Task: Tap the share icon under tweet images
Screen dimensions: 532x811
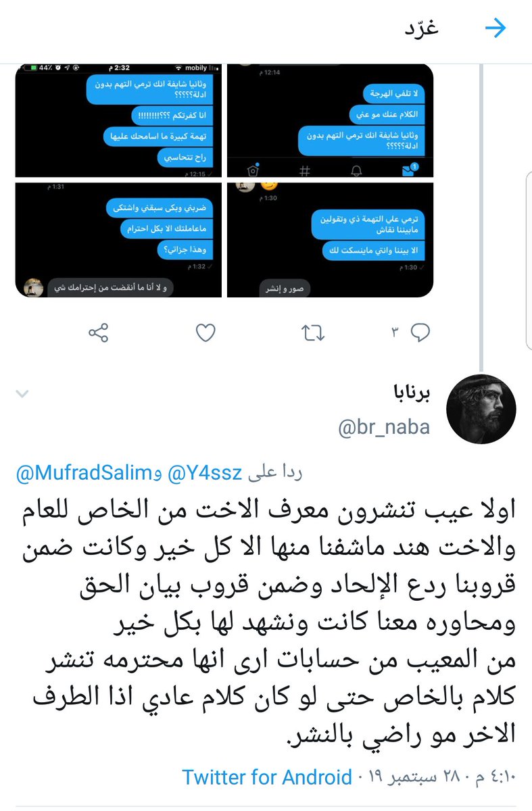Action: pyautogui.click(x=99, y=333)
